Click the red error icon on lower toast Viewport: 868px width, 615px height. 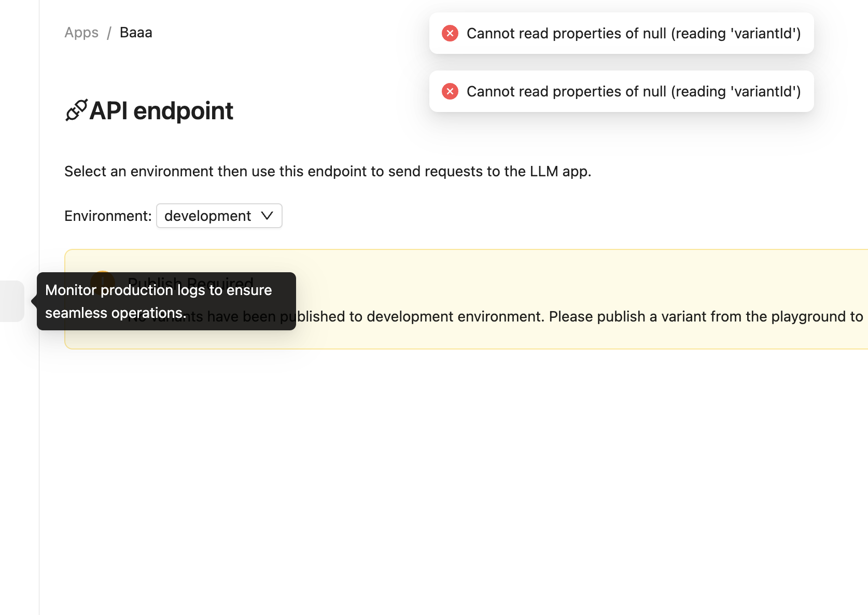coord(450,91)
